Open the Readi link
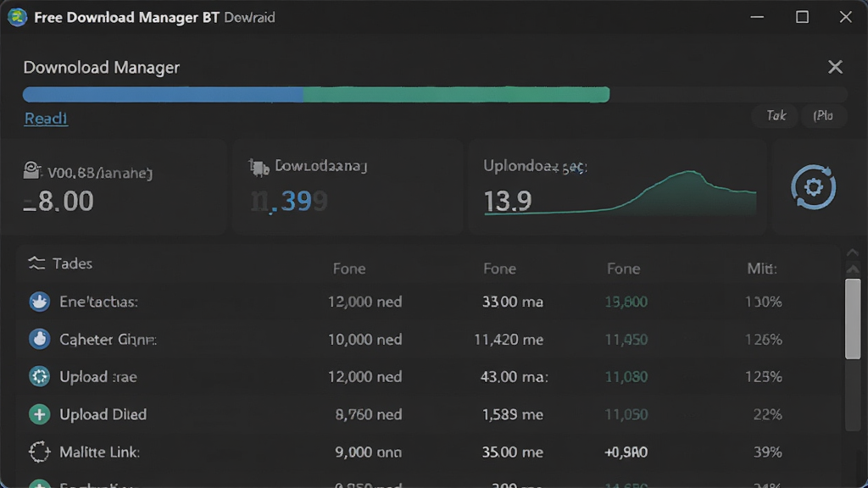The height and width of the screenshot is (488, 868). click(x=46, y=119)
